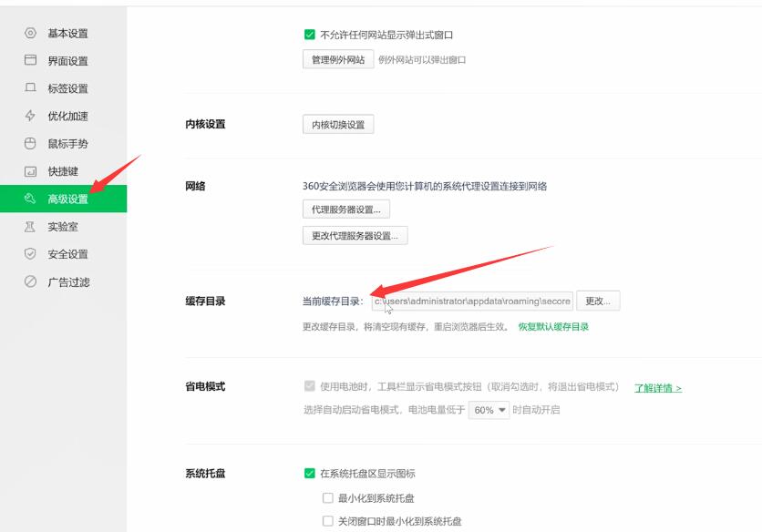The image size is (762, 532).
Task: Click the 网络 section heading
Action: (195, 186)
